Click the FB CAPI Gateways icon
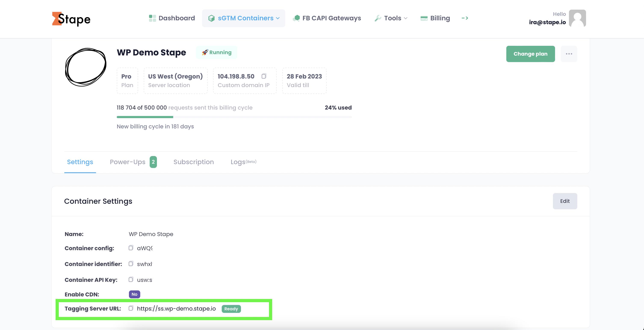644x330 pixels. point(296,18)
